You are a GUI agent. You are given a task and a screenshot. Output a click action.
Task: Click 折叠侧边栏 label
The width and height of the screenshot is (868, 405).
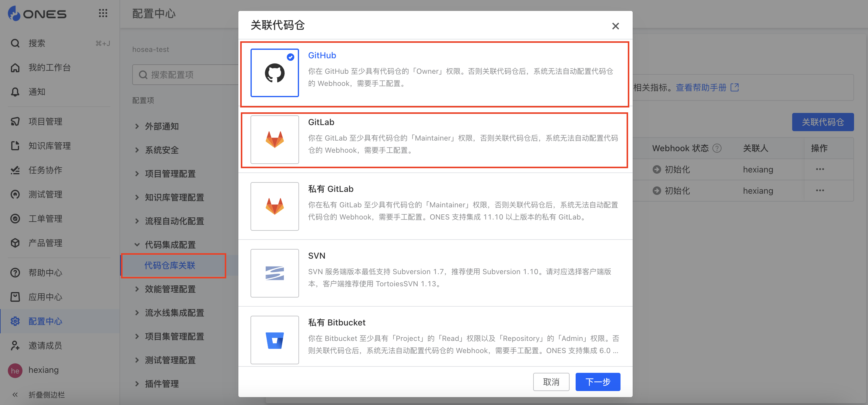pos(46,395)
